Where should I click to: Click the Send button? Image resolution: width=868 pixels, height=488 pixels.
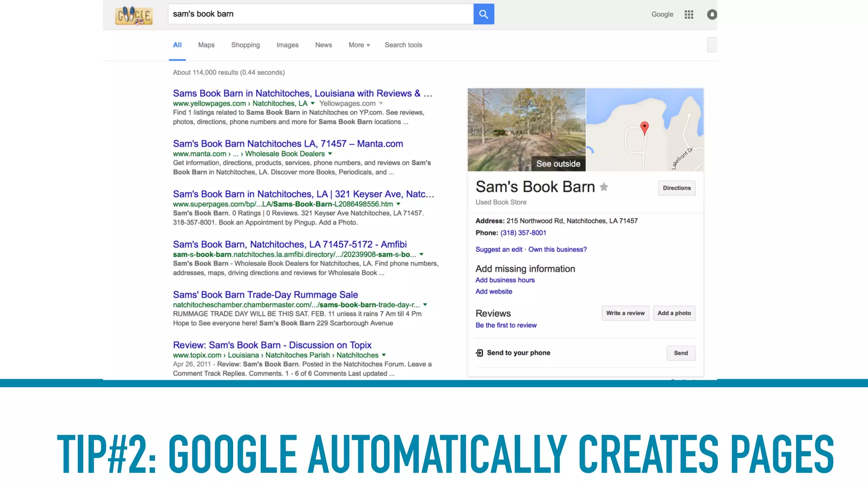(681, 353)
